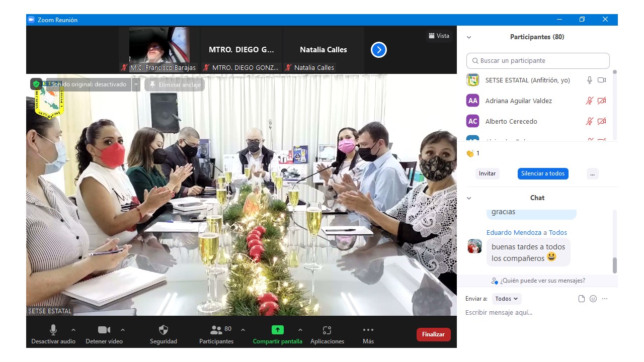Click the SETSE ESTATAL host avatar
This screenshot has height=362, width=644.
pyautogui.click(x=472, y=80)
